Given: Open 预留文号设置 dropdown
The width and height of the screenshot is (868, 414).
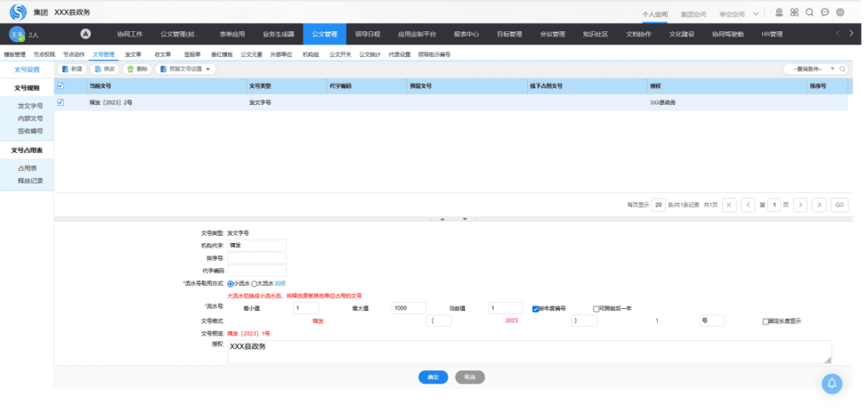Looking at the screenshot, I should pyautogui.click(x=185, y=69).
